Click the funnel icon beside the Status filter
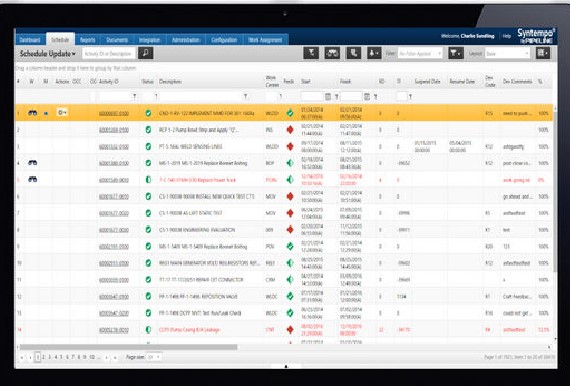Screen dimensions: 570x386 (156, 97)
